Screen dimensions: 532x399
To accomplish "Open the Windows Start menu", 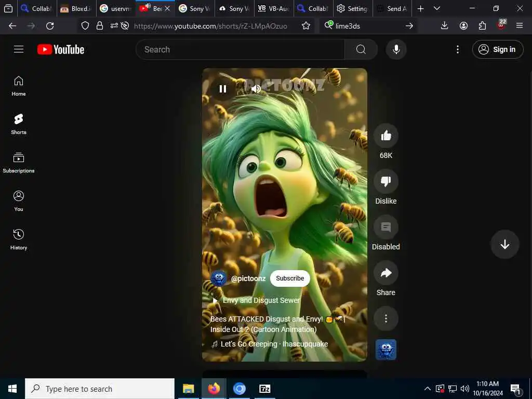I will pos(12,389).
